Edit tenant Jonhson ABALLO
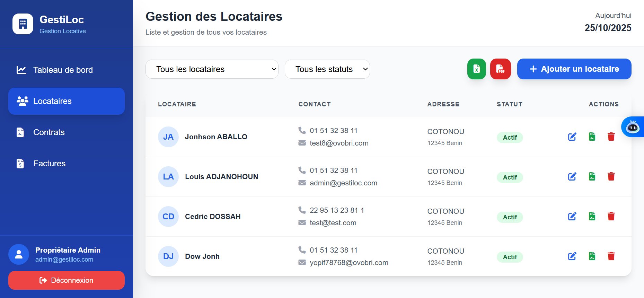Viewport: 644px width, 298px height. (572, 137)
